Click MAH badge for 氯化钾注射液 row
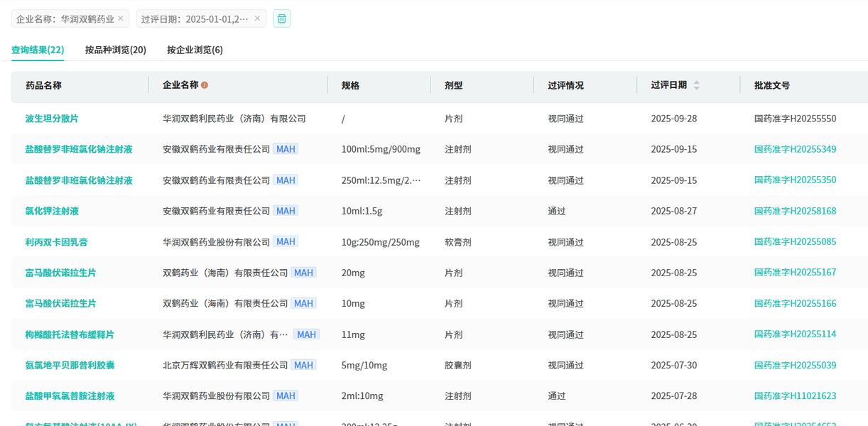 coord(286,211)
